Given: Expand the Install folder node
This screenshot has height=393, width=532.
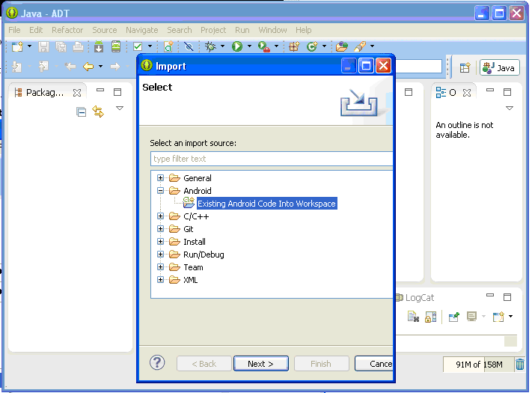Looking at the screenshot, I should [160, 242].
